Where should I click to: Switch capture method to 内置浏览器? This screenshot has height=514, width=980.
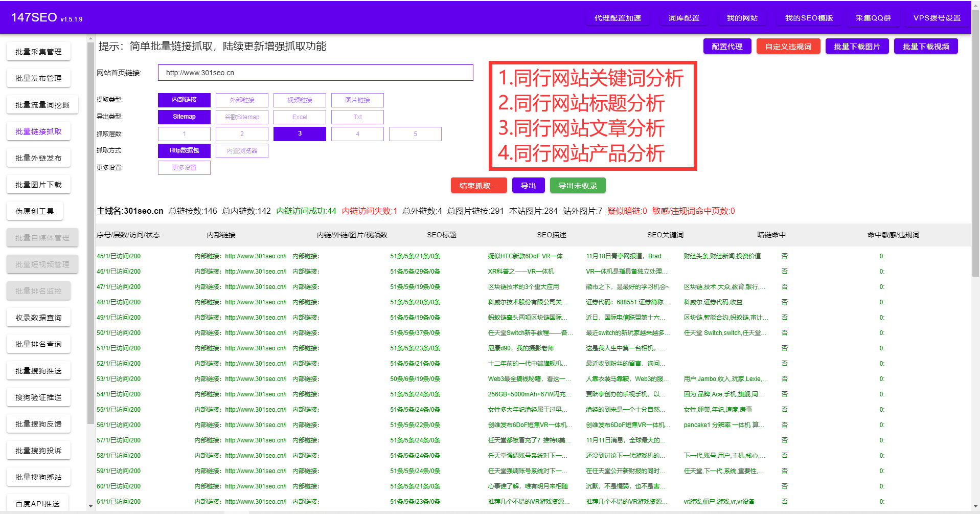pyautogui.click(x=242, y=150)
